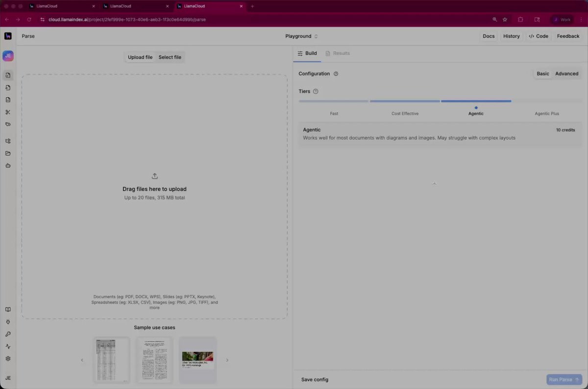Click the Run Parse button
The width and height of the screenshot is (588, 389).
(x=564, y=380)
